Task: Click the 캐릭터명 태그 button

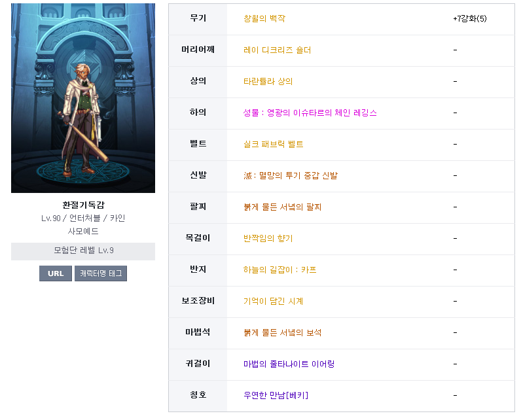Action: pyautogui.click(x=101, y=273)
